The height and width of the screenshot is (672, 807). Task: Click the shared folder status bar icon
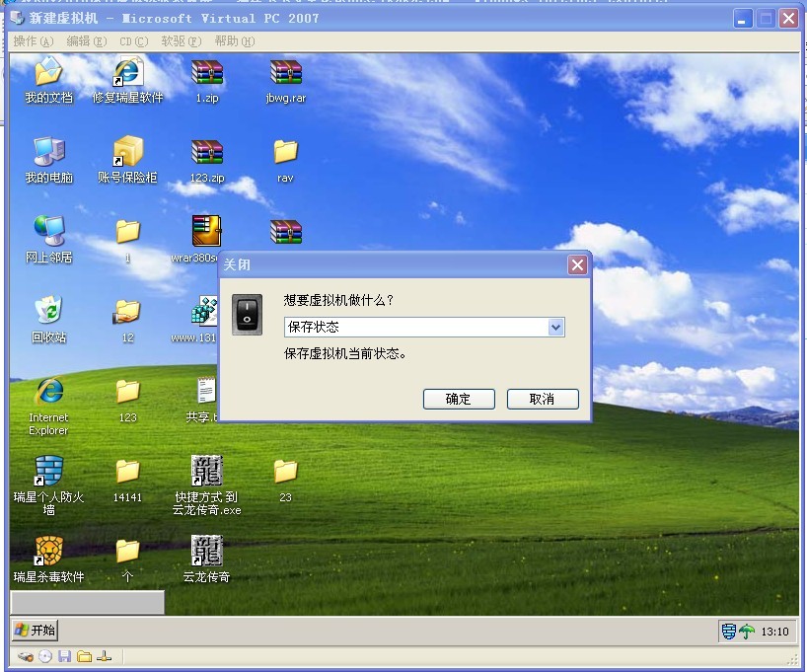pos(85,656)
